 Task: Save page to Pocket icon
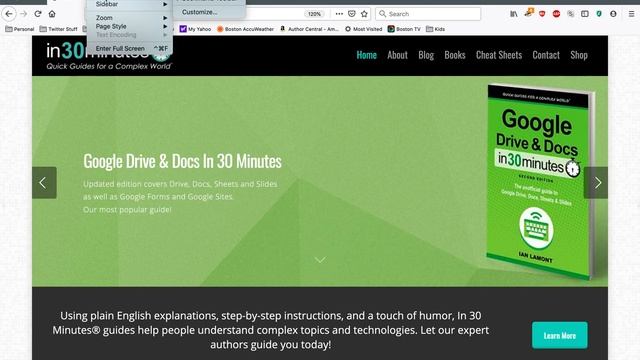351,14
